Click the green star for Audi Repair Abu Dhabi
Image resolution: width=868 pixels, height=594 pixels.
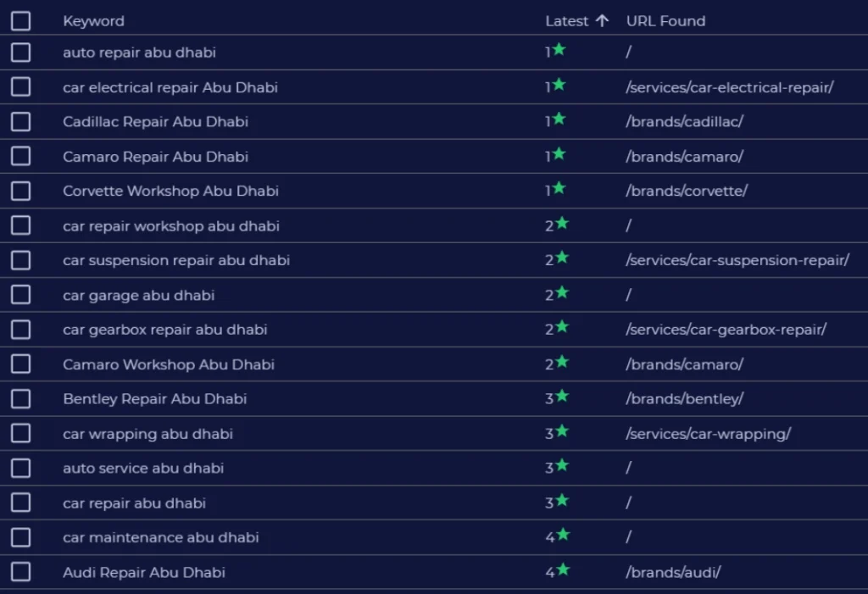pos(562,570)
